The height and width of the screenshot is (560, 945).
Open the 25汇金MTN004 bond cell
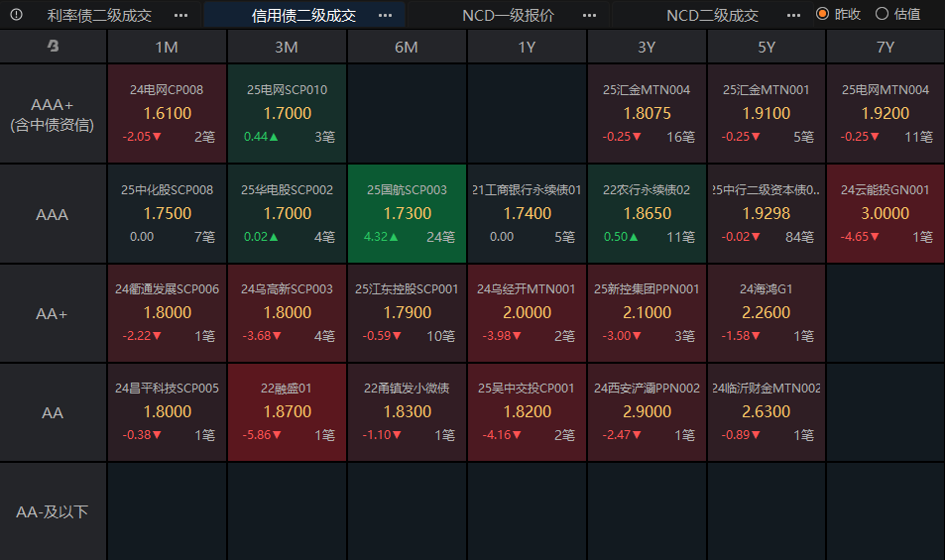(x=647, y=114)
